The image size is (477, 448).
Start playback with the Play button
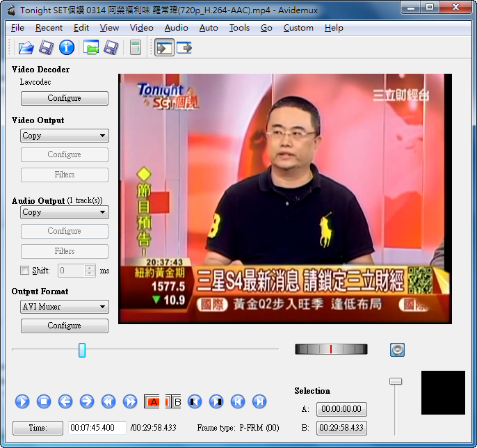22,401
